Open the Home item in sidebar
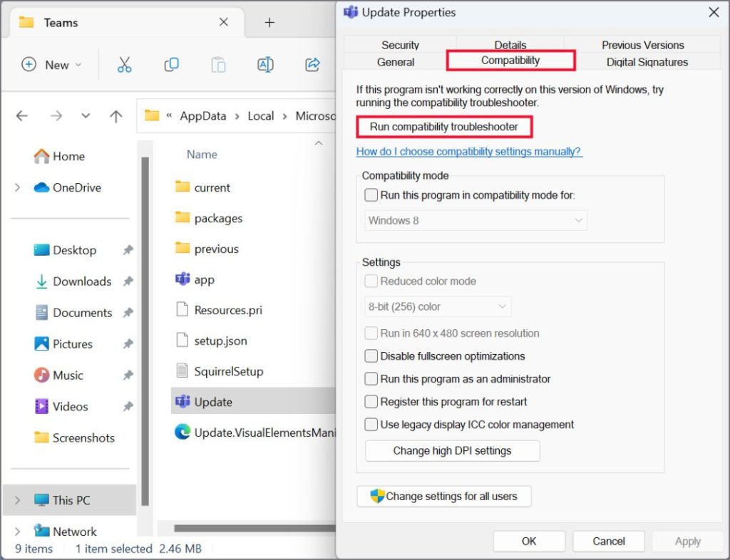This screenshot has height=560, width=730. pos(60,156)
